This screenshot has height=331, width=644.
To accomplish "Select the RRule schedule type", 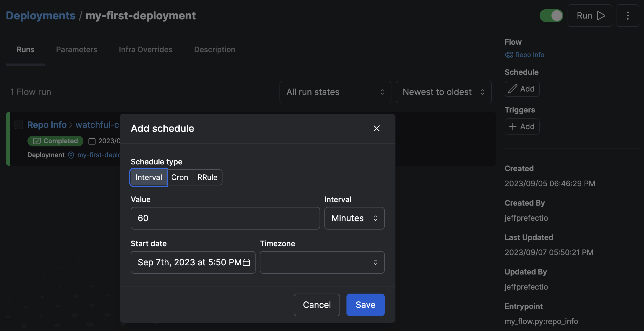I will [207, 177].
